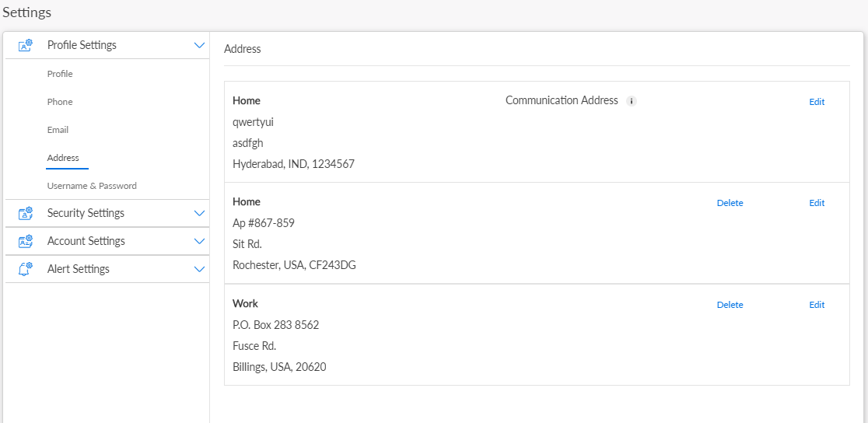Edit the Billings work address
Image resolution: width=868 pixels, height=423 pixels.
pyautogui.click(x=817, y=305)
